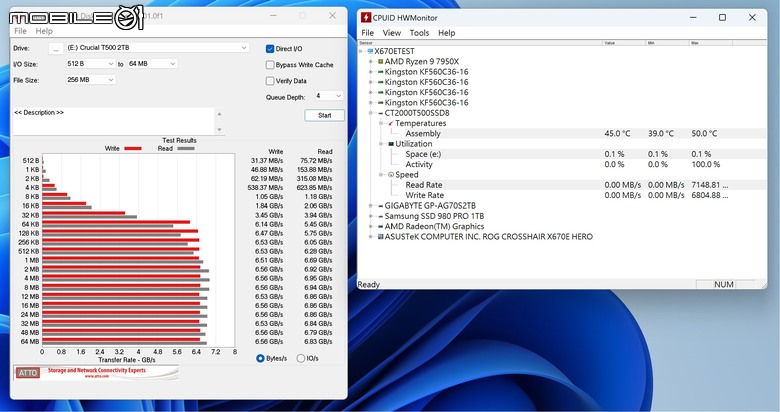Open the HWMonitor Help menu
780x412 pixels.
point(447,33)
